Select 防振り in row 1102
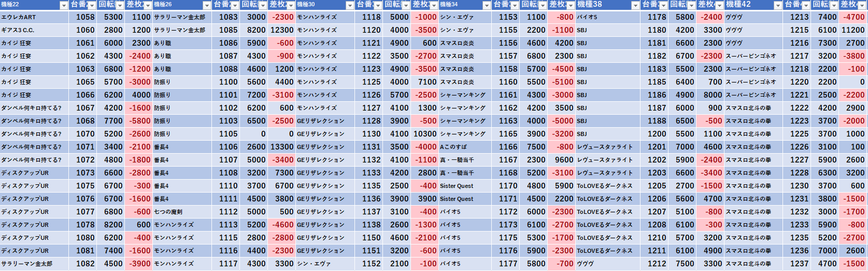The height and width of the screenshot is (271, 868). (x=182, y=108)
